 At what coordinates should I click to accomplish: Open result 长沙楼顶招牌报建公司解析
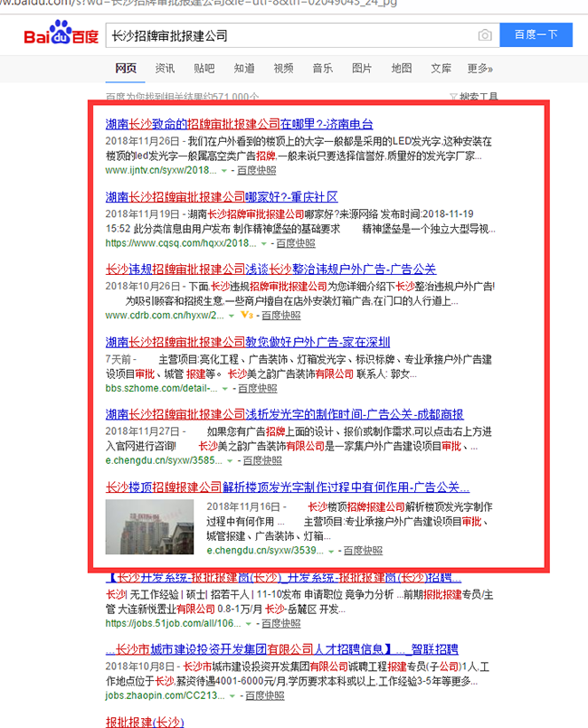click(x=288, y=487)
